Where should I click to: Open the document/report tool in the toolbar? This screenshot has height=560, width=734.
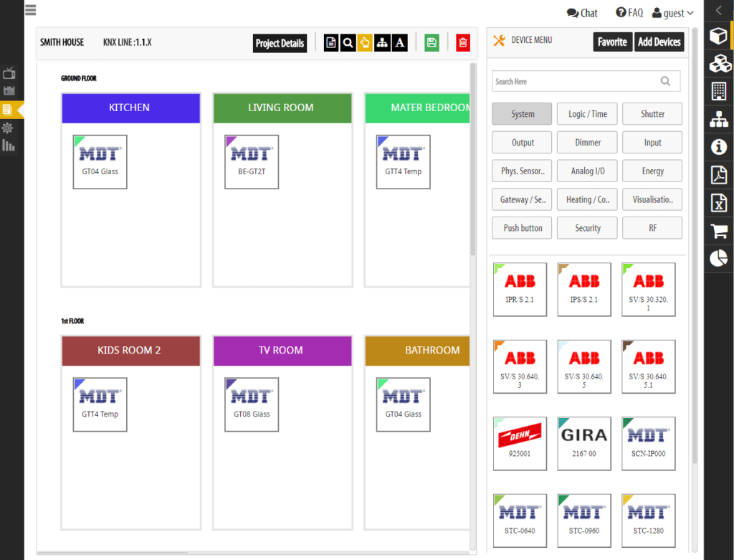pos(330,42)
